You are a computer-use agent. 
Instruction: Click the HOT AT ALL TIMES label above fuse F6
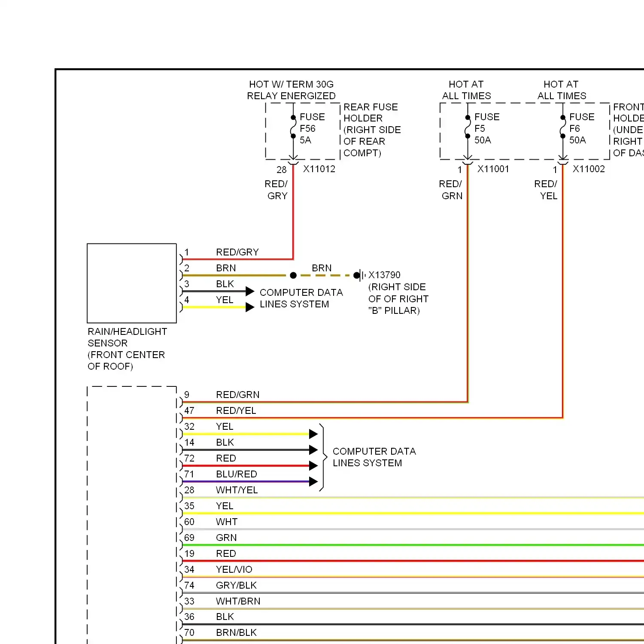(562, 90)
